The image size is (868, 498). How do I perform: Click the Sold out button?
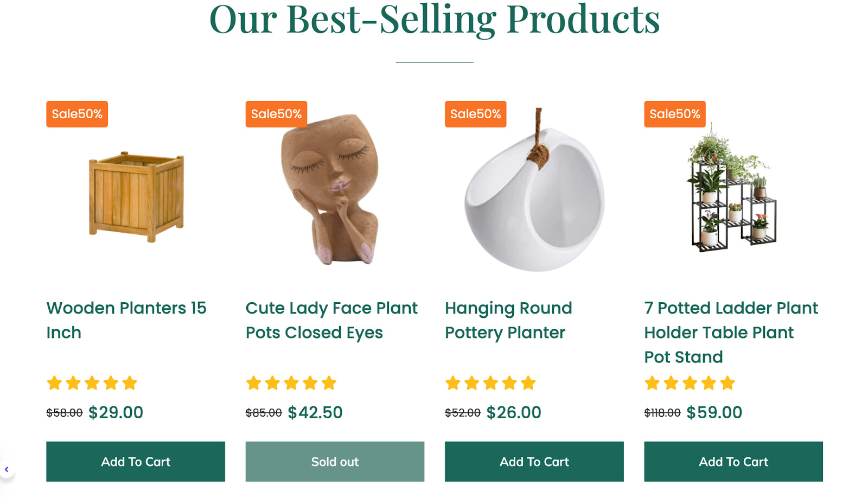click(335, 462)
